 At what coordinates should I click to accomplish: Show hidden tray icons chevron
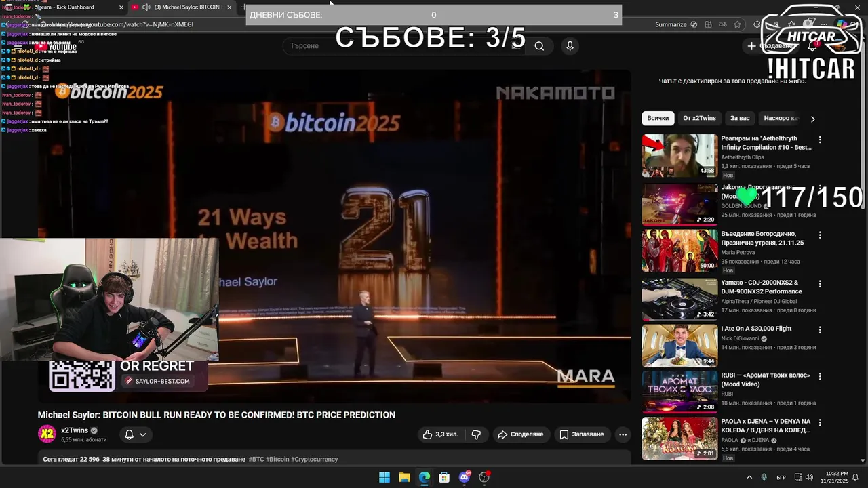coord(749,477)
